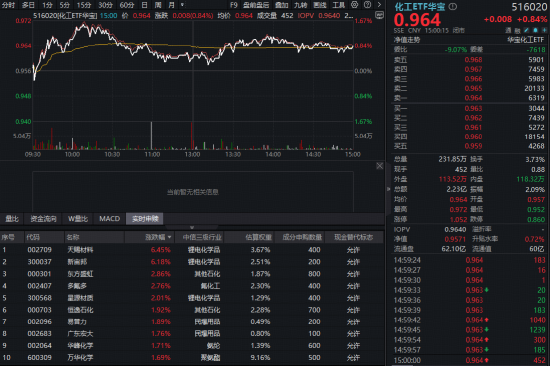This screenshot has height=366, width=550.
Task: Click the 15:00:00 trade tick row
Action: tap(469, 360)
